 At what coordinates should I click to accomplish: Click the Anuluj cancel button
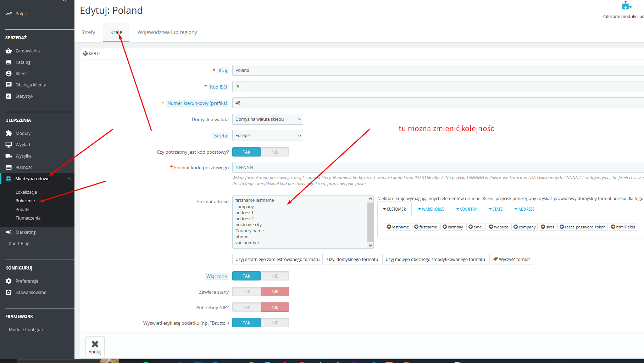[95, 346]
